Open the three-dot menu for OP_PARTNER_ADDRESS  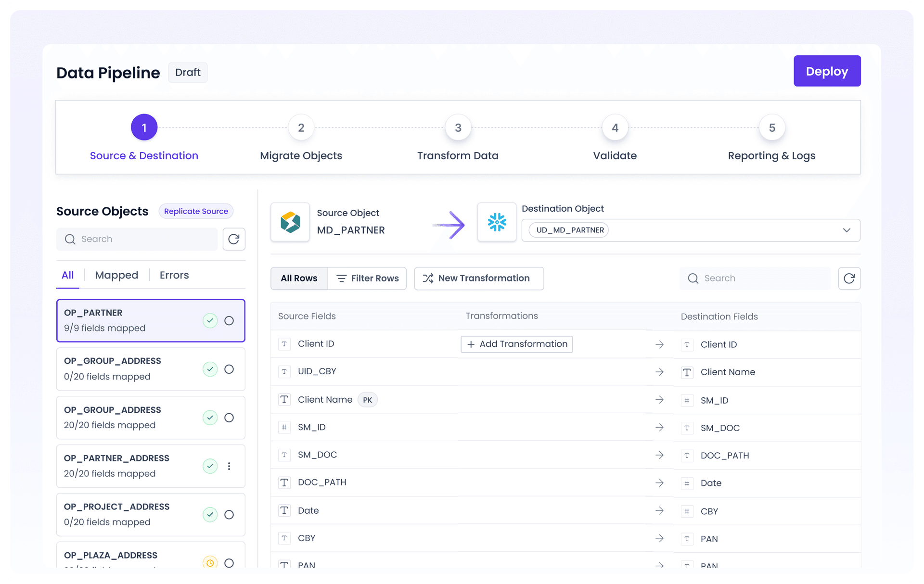[229, 466]
